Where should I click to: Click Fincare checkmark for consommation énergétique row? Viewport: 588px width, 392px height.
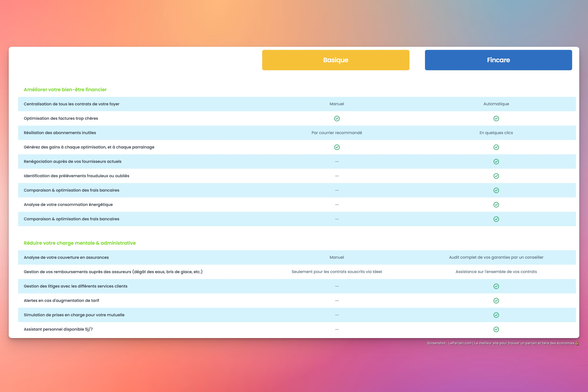[x=496, y=205]
